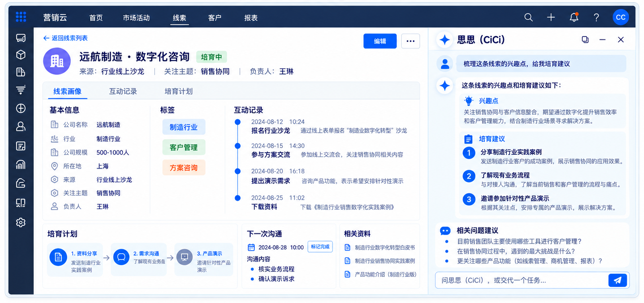This screenshot has width=644, height=303.
Task: Open 市场活动 in top navigation
Action: [x=136, y=18]
